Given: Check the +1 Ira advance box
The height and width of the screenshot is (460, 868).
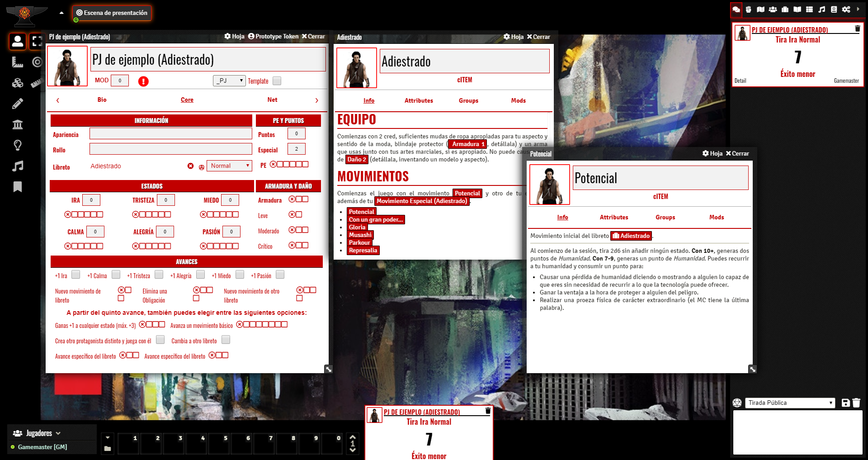Looking at the screenshot, I should coord(76,275).
